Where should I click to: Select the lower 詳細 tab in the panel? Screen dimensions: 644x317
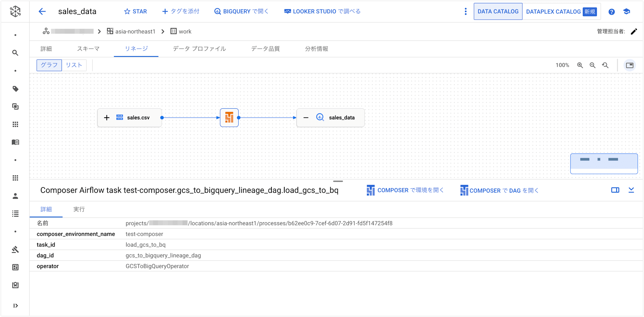tap(46, 209)
